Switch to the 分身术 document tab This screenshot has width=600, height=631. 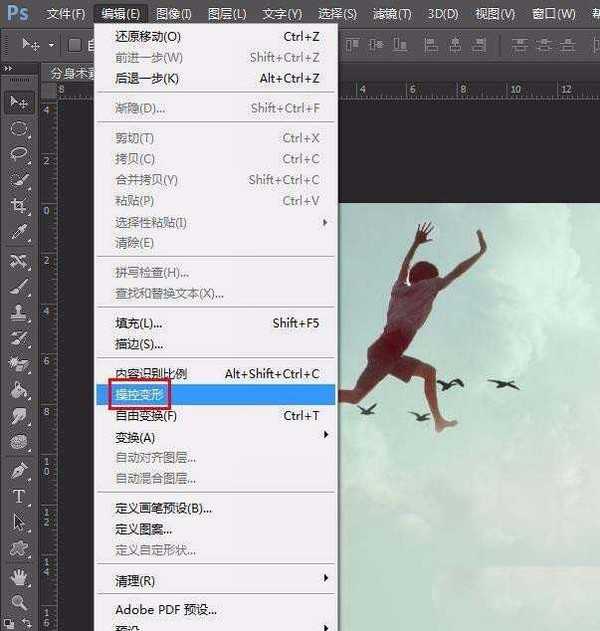tap(70, 72)
